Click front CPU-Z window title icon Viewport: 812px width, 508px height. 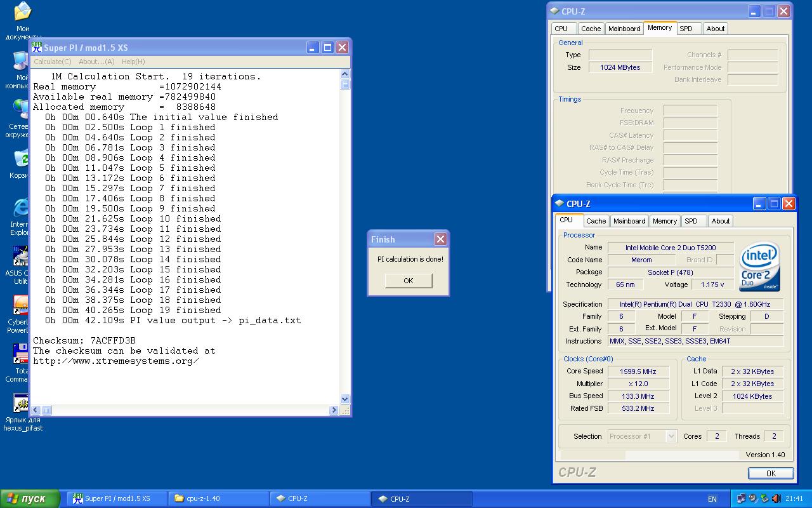(559, 204)
